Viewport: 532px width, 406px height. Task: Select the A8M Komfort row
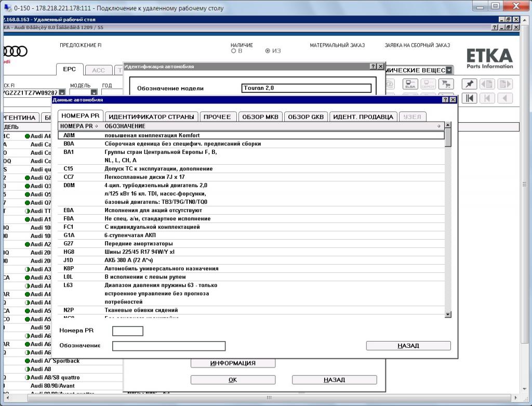(x=251, y=135)
